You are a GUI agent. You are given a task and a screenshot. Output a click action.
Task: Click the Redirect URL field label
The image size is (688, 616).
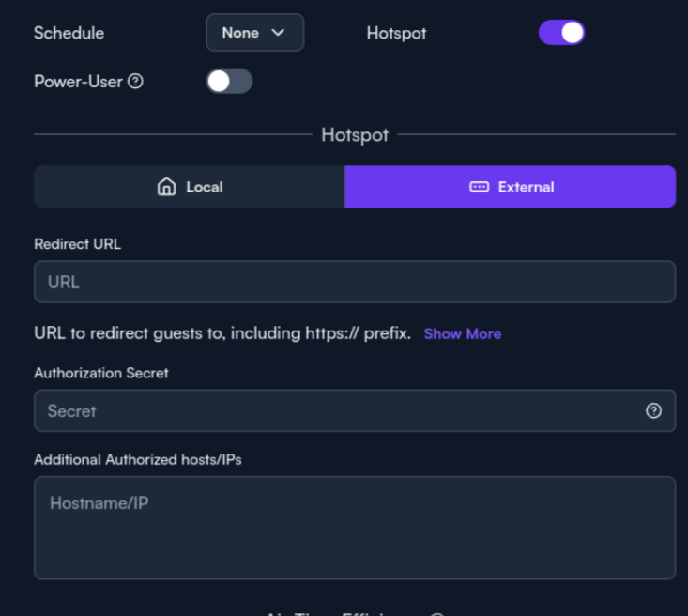click(77, 244)
